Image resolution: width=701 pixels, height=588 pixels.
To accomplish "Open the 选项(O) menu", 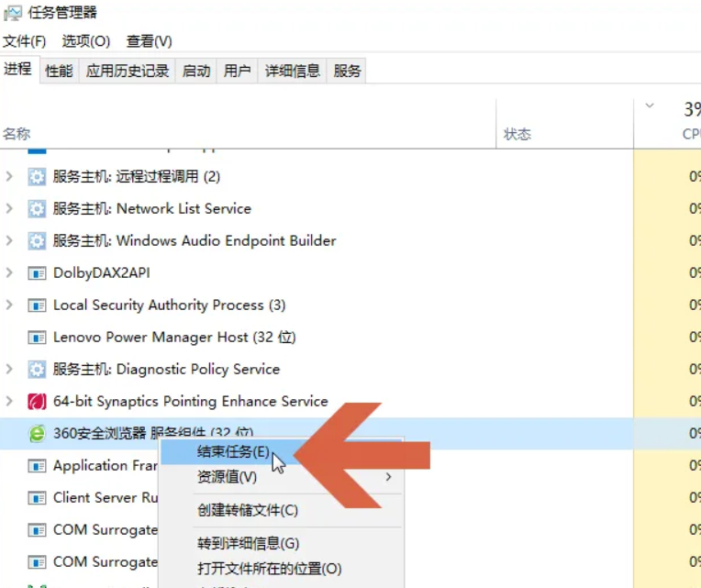I will tap(86, 41).
